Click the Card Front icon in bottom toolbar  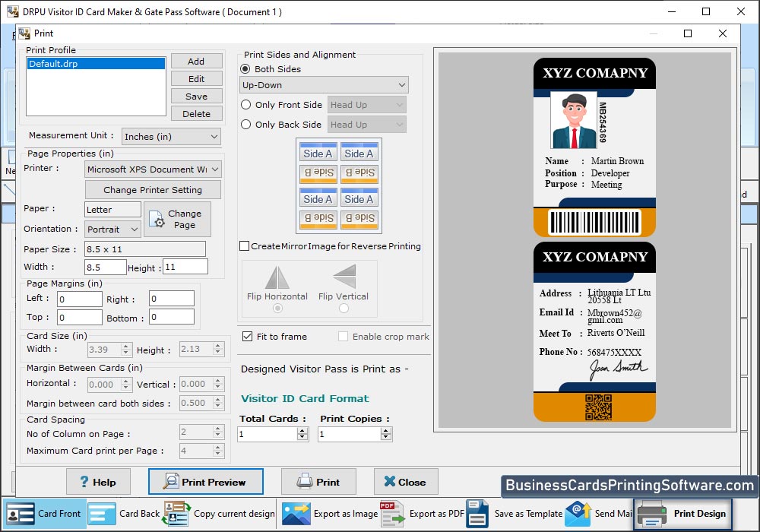click(20, 514)
